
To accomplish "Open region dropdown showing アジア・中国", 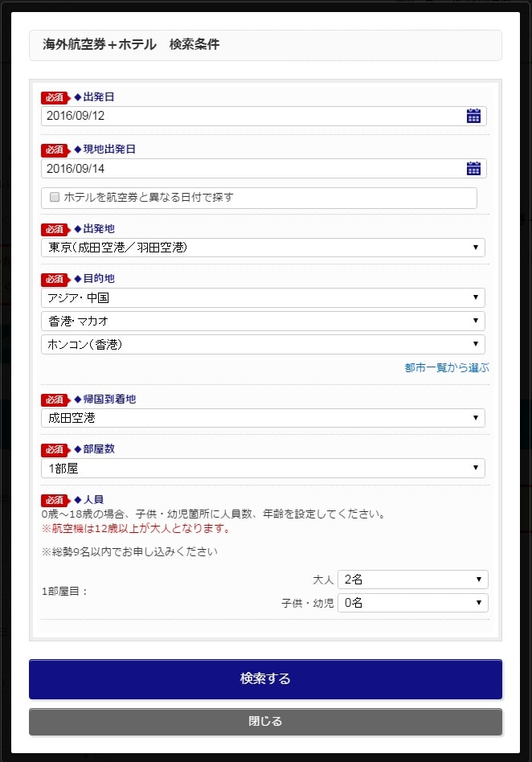I will [x=263, y=297].
